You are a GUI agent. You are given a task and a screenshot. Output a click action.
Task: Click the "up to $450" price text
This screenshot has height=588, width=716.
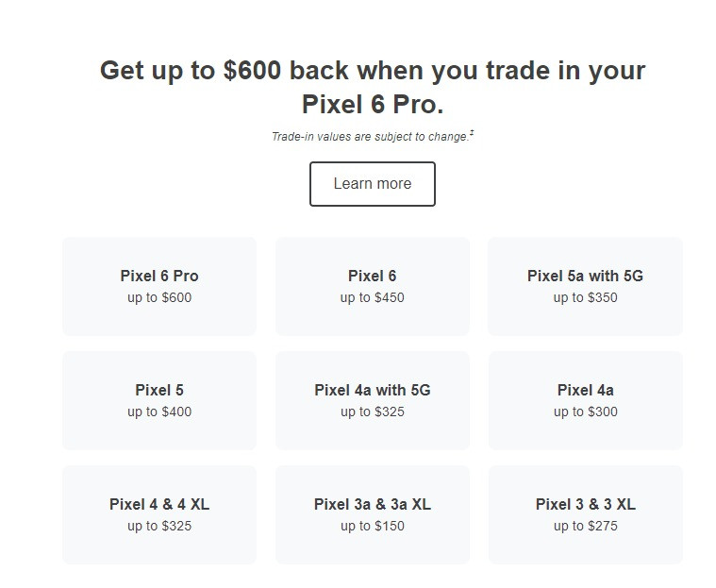click(372, 298)
